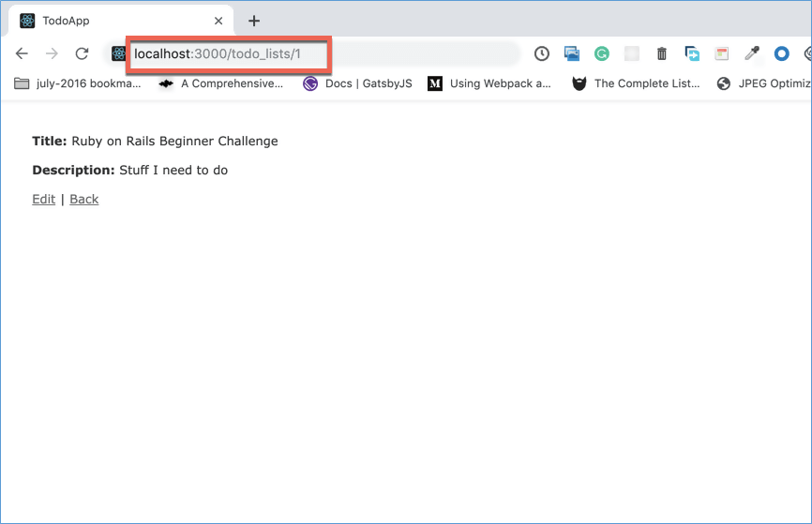This screenshot has height=524, width=812.
Task: Open the JPEG Optimiz... bookmark
Action: (764, 83)
